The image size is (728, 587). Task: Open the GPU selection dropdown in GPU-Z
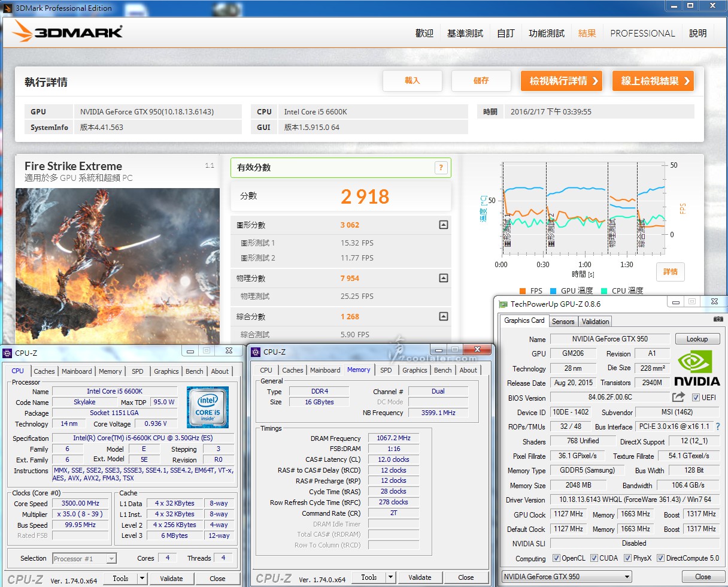pyautogui.click(x=566, y=577)
